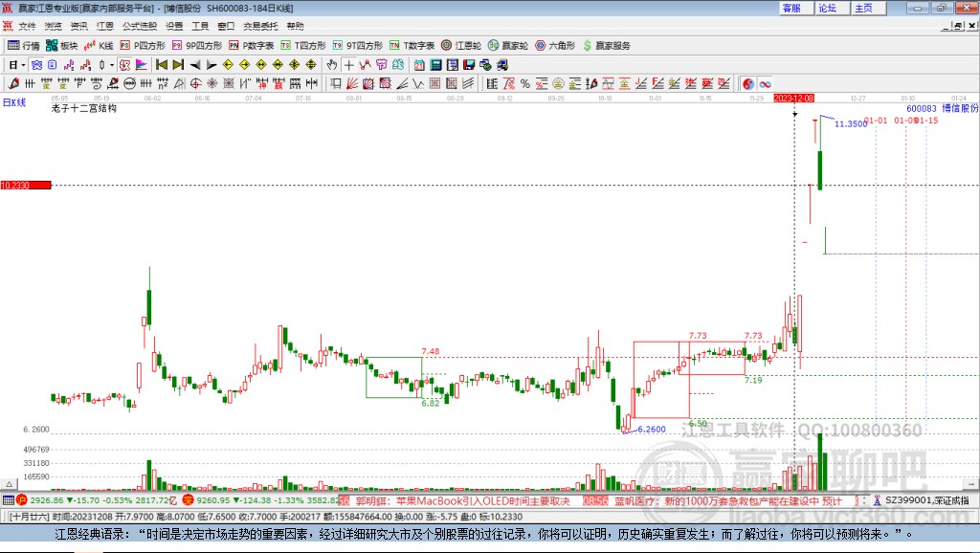Toggle the blue overlapping-circles icon beside 日
Screen dimensions: 980x553
click(x=36, y=64)
